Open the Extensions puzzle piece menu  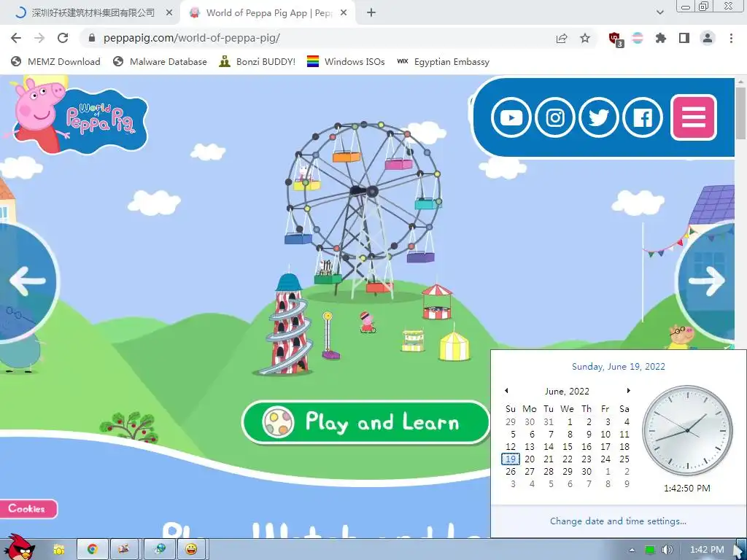(661, 38)
